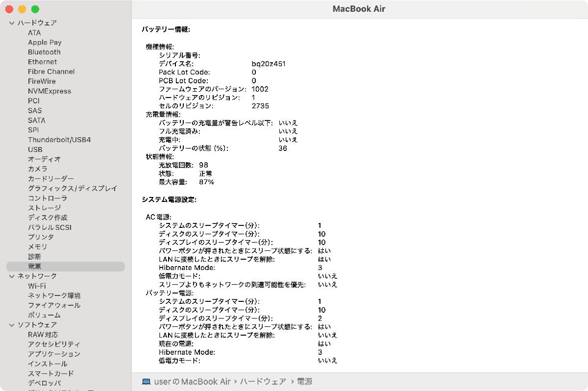
Task: Select the NVMExpress entry
Action: (x=50, y=91)
